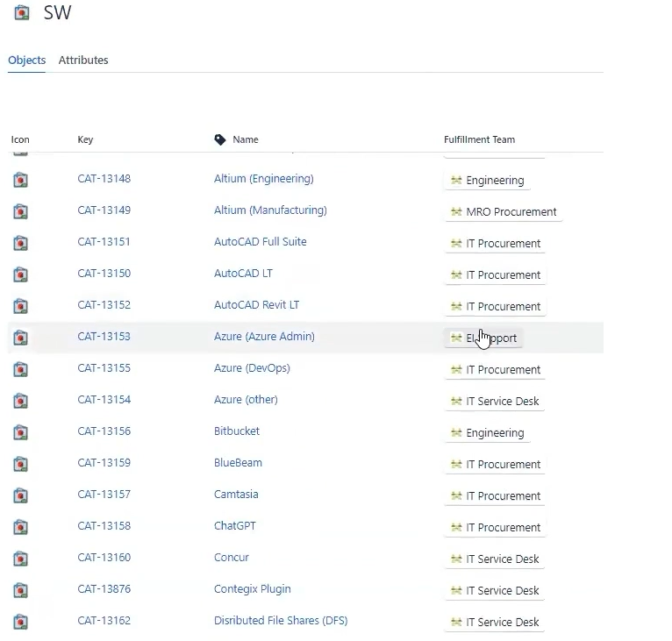Image resolution: width=672 pixels, height=641 pixels.
Task: Click the Name column tag icon
Action: [220, 139]
